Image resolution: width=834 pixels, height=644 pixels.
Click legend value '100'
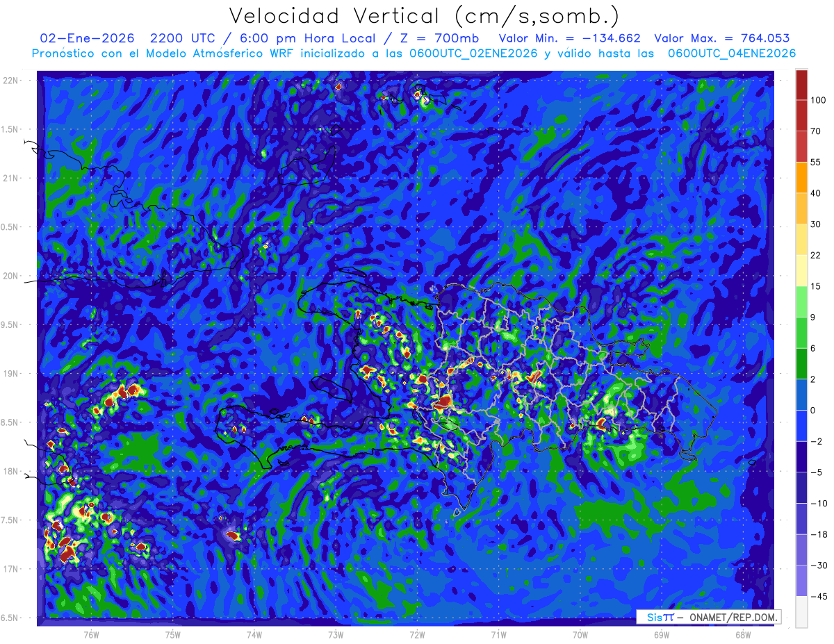coord(817,101)
